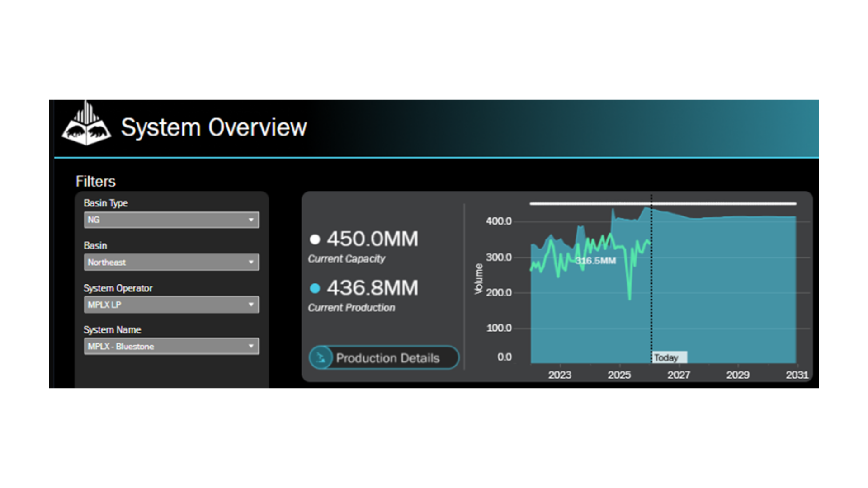The image size is (868, 488).
Task: Click the 2023 x-axis label
Action: (560, 375)
